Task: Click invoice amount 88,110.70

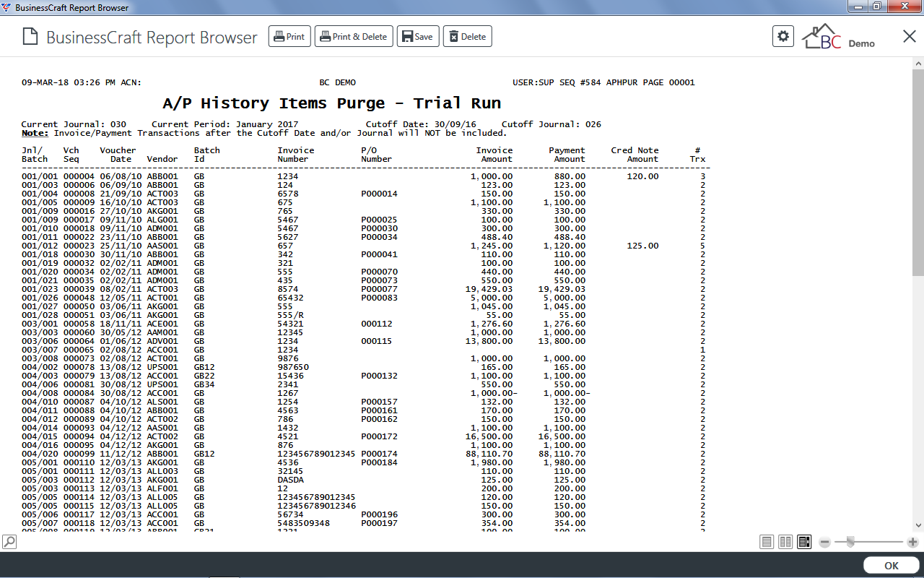Action: (x=490, y=454)
